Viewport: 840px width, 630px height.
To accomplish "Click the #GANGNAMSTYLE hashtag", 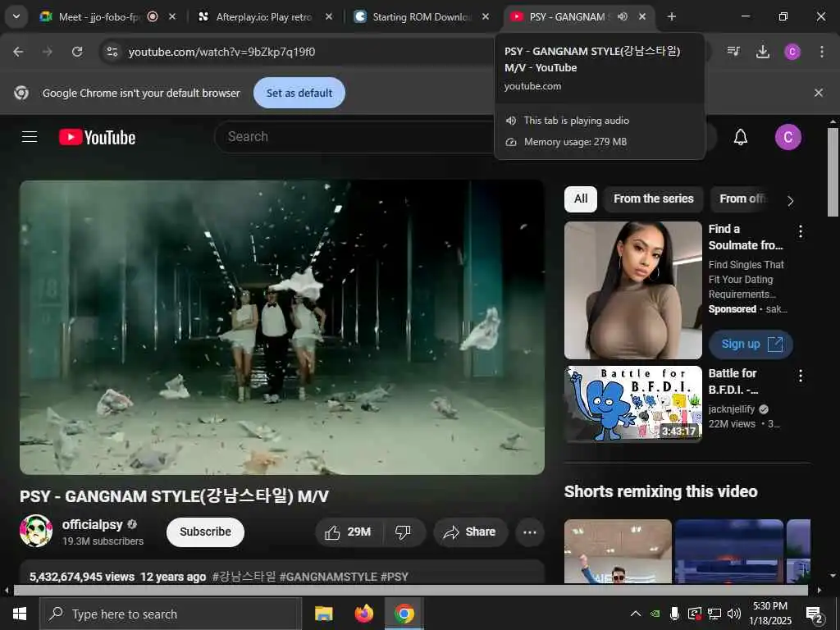I will click(x=328, y=577).
